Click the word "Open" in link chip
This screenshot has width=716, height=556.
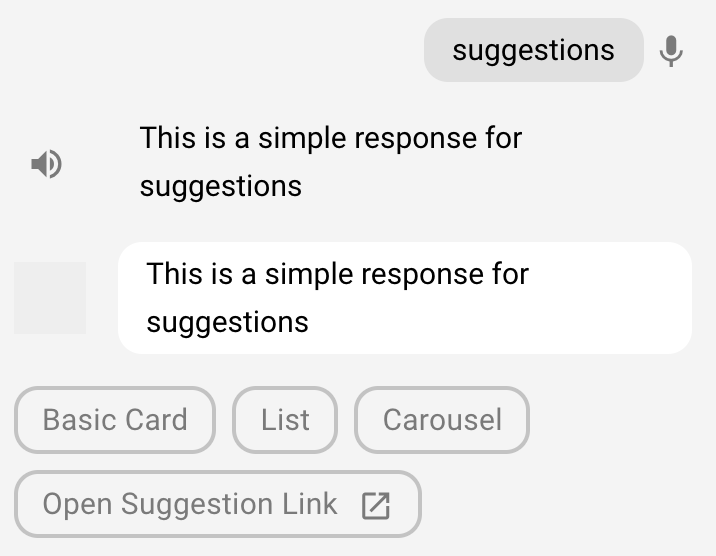(x=77, y=505)
